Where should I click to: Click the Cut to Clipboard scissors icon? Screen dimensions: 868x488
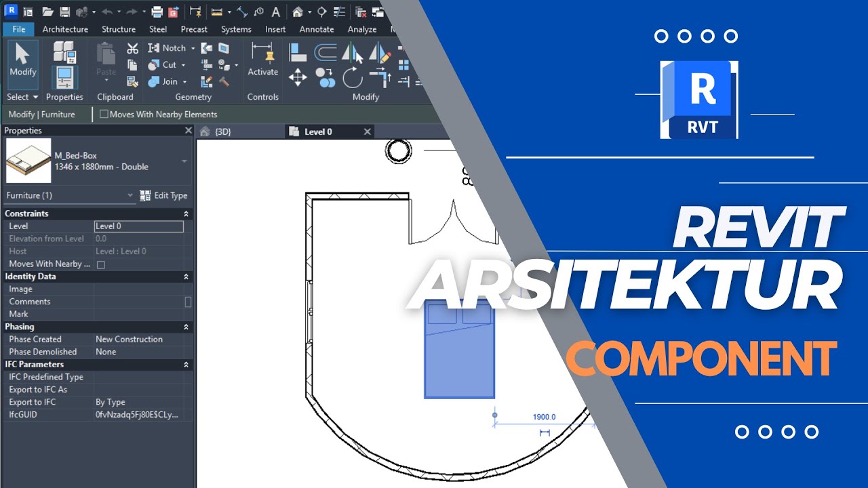[x=133, y=48]
